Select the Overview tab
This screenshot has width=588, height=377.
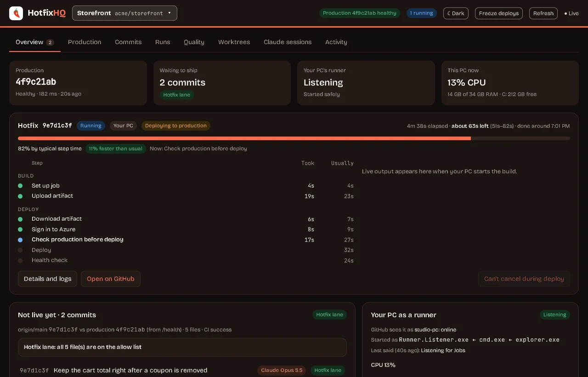click(x=35, y=42)
